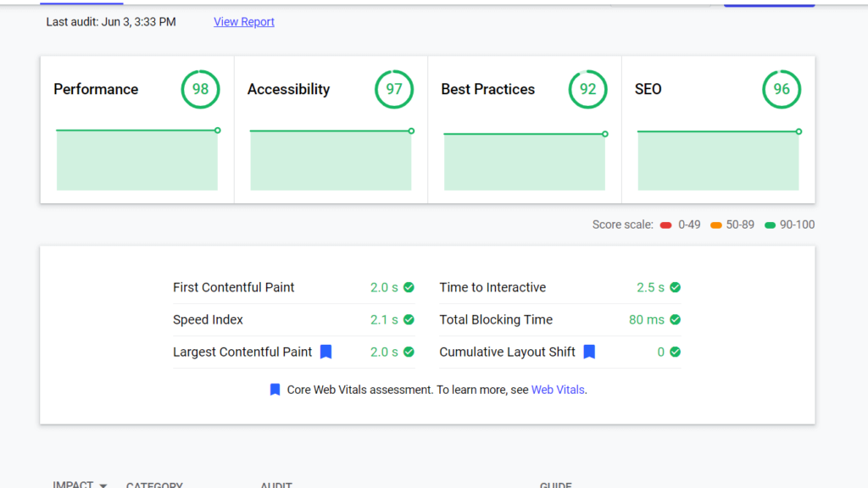Click the Core Web Vitals assessment bookmark icon
868x488 pixels.
tap(275, 390)
